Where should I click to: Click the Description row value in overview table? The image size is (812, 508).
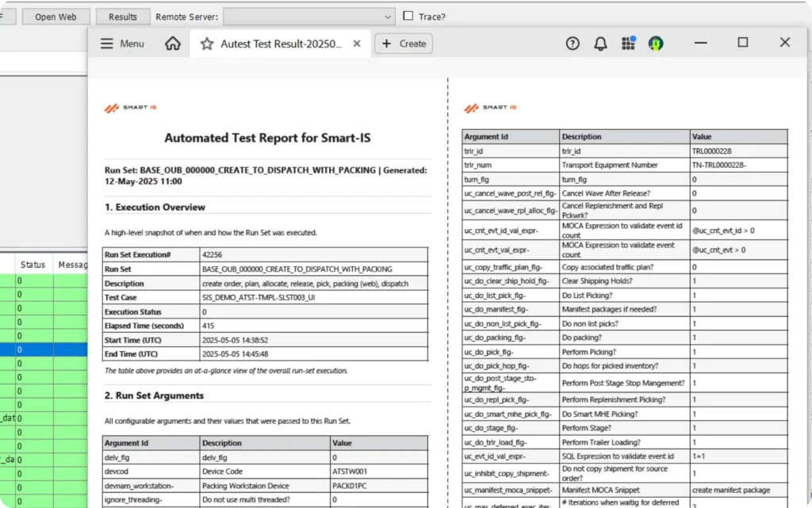tap(305, 284)
